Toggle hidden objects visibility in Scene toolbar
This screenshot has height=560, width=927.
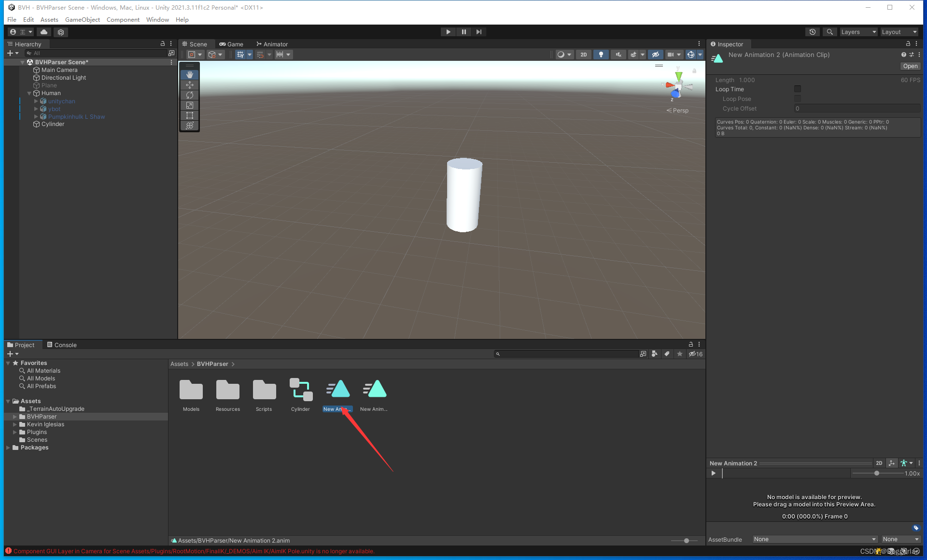point(655,55)
